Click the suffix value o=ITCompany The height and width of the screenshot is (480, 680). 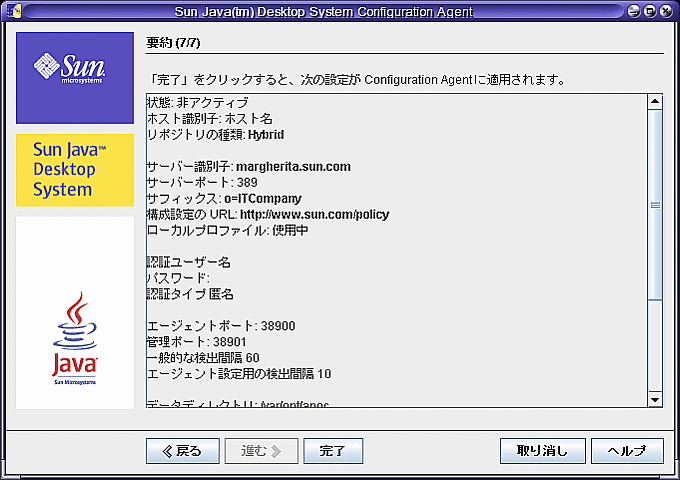click(263, 199)
